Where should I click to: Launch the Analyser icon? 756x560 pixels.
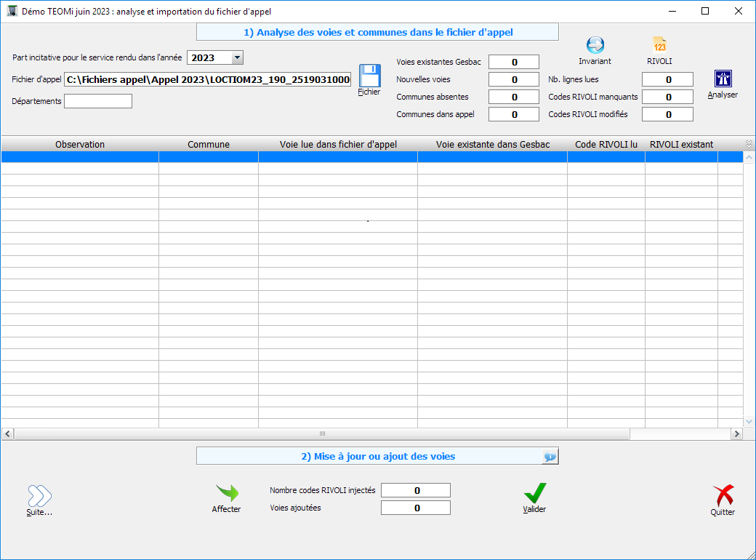point(723,79)
